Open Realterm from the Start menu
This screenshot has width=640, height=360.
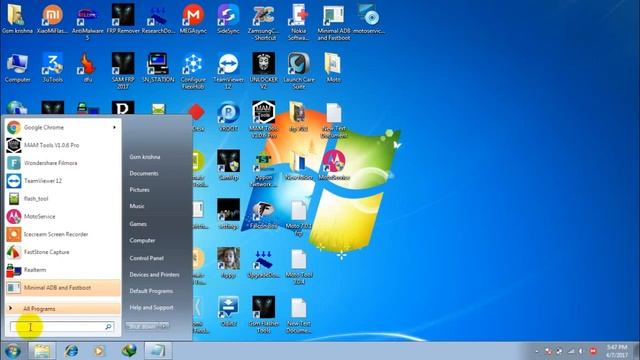pyautogui.click(x=63, y=270)
